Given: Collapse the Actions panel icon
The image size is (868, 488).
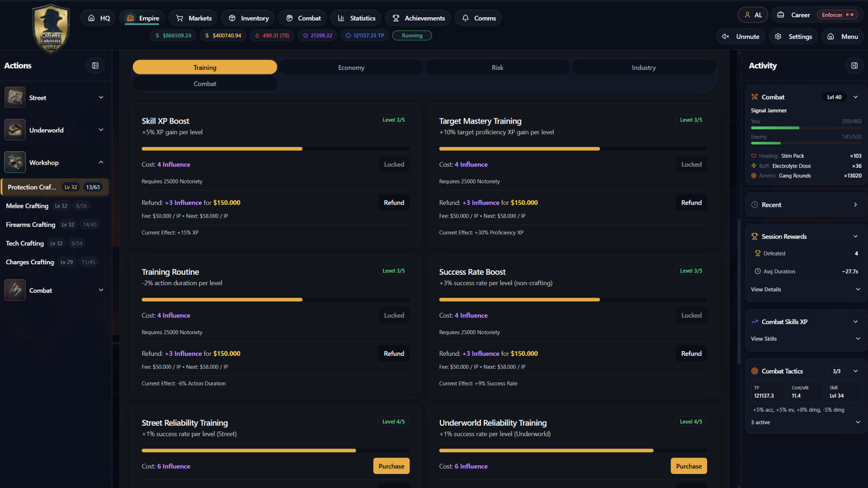Looking at the screenshot, I should tap(95, 66).
